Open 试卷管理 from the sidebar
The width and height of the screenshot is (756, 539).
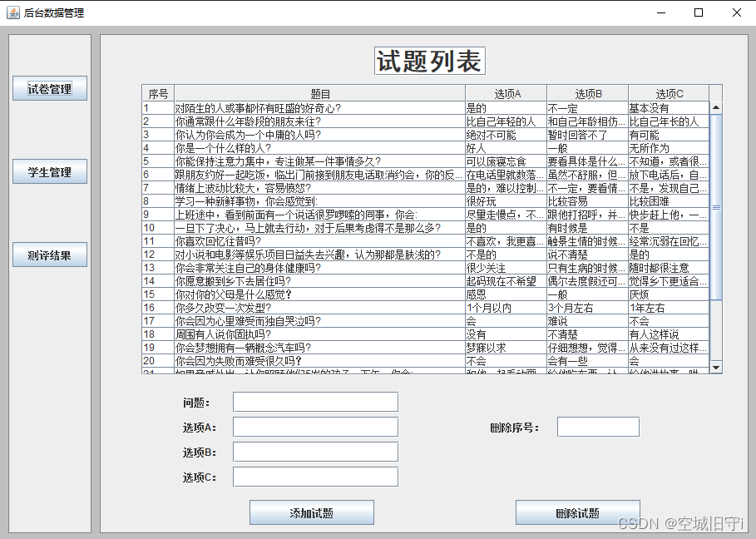click(x=49, y=88)
